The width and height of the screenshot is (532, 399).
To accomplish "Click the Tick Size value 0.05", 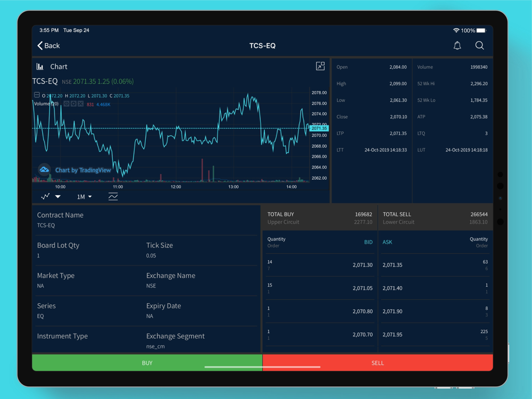I will 151,255.
